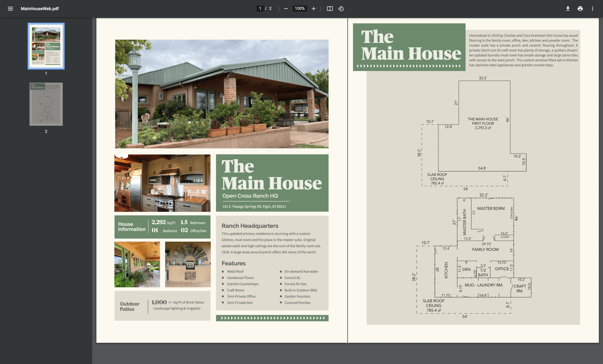Screen dimensions: 603x364
Task: Print the document
Action: (580, 9)
